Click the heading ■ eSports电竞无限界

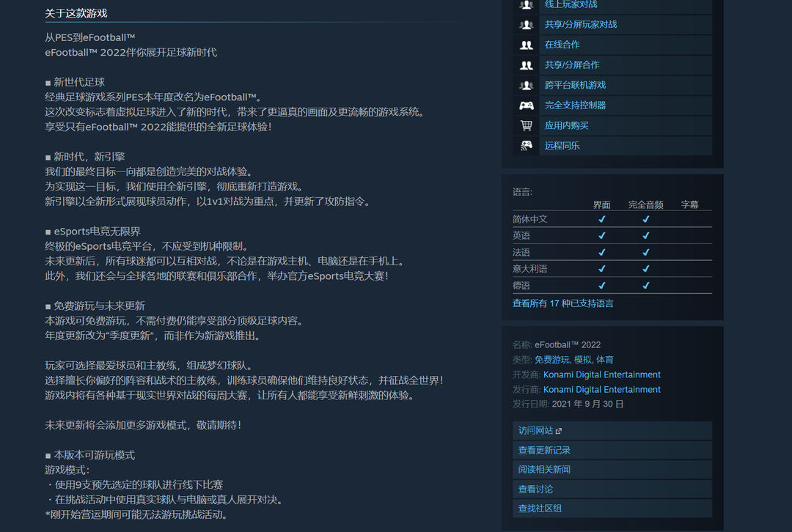coord(92,231)
